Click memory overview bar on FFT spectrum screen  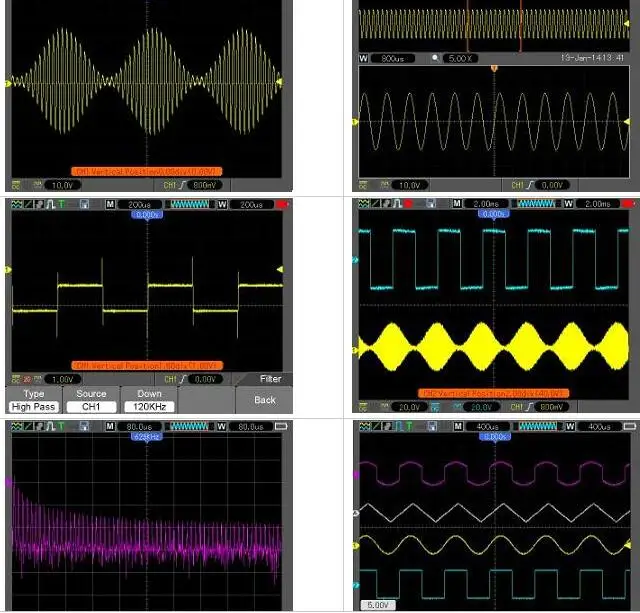click(189, 426)
